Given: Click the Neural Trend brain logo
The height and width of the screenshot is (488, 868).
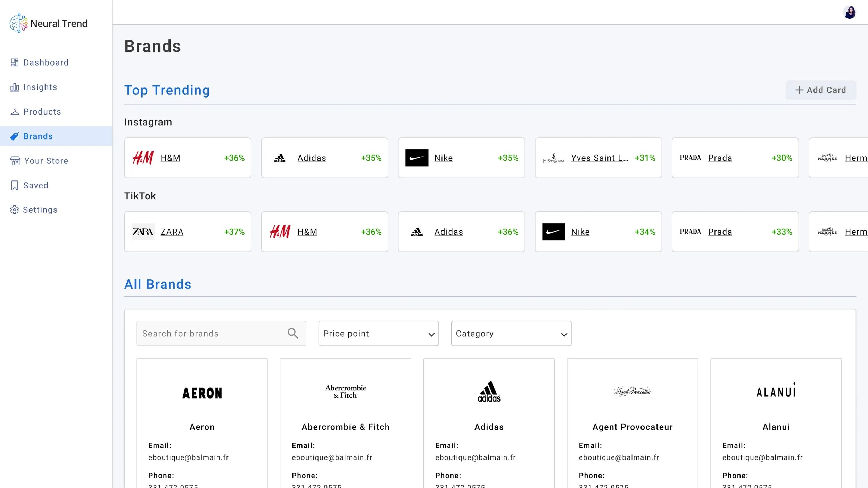Looking at the screenshot, I should pyautogui.click(x=19, y=23).
